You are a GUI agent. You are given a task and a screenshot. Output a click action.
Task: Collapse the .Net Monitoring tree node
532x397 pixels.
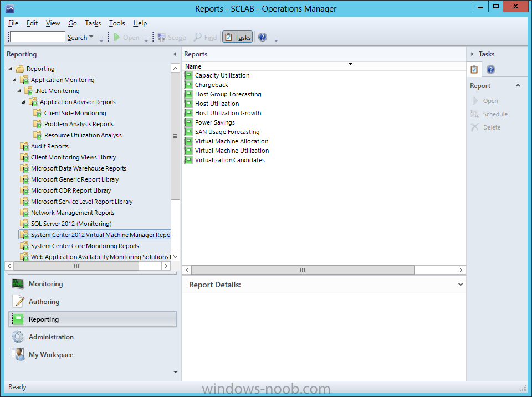(x=19, y=91)
